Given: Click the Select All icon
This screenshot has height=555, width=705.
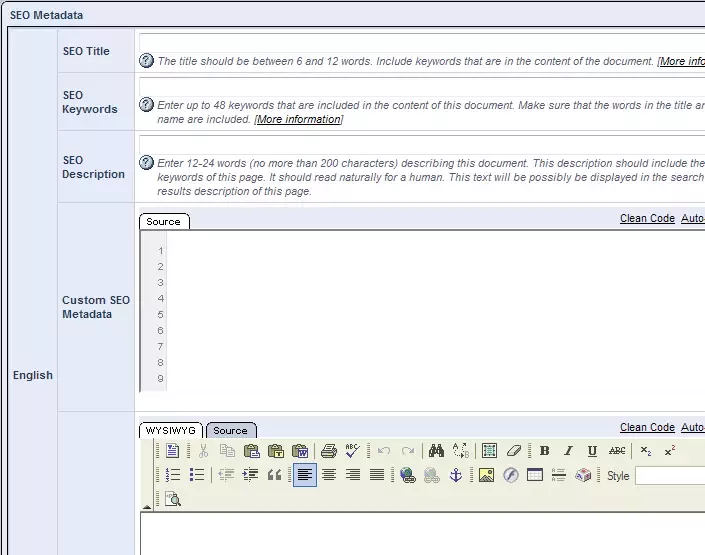Looking at the screenshot, I should (489, 451).
